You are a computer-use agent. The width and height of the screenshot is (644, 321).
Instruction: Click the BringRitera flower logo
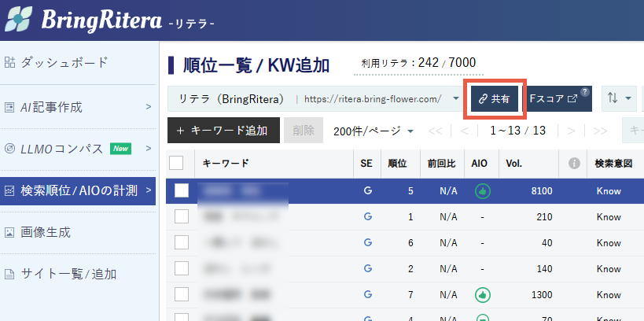(x=19, y=19)
